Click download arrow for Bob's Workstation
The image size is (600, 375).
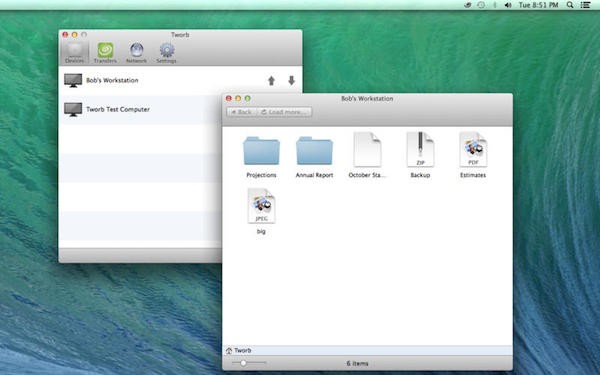(291, 81)
